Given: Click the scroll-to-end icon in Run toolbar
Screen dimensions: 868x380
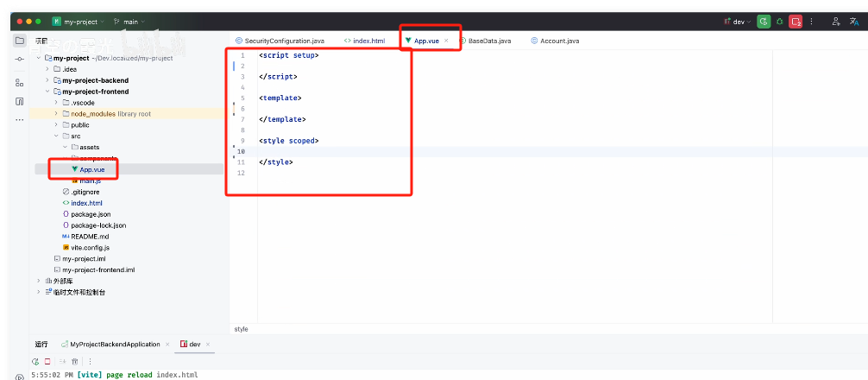Looking at the screenshot, I should tap(62, 361).
